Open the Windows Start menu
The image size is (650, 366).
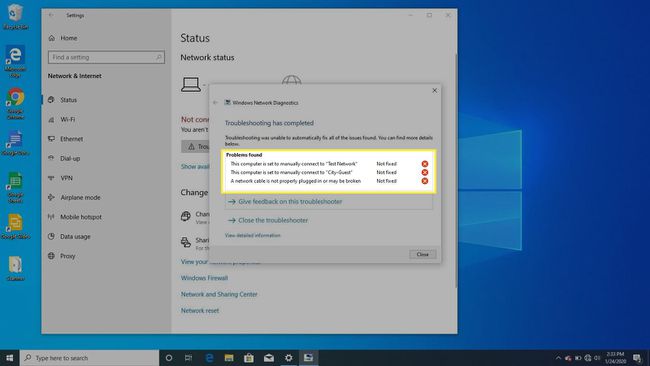tap(10, 358)
